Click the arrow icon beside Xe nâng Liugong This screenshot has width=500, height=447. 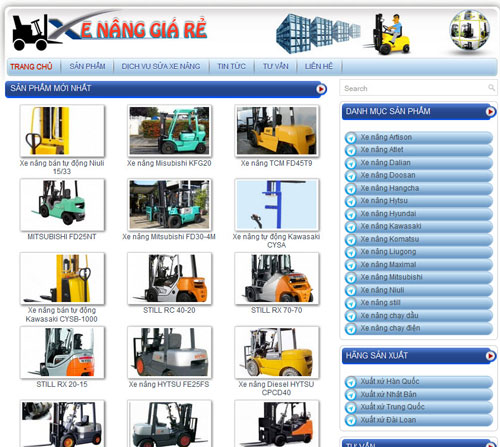[x=351, y=253]
